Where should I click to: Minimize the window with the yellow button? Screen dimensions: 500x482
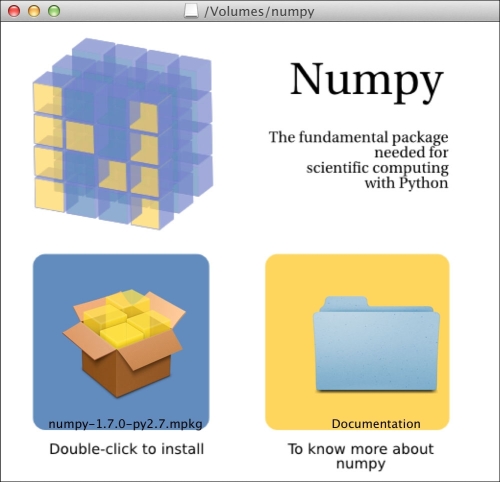[34, 11]
